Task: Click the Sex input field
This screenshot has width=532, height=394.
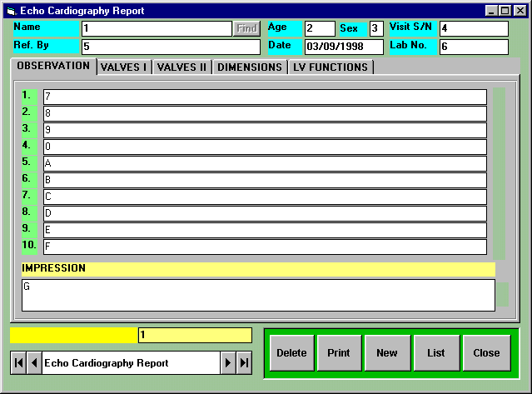Action: tap(376, 28)
